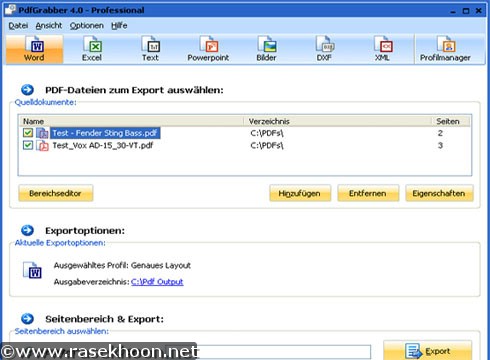Open the C:\Pdf Output directory link
Viewport: 490px width, 360px height.
click(x=157, y=282)
